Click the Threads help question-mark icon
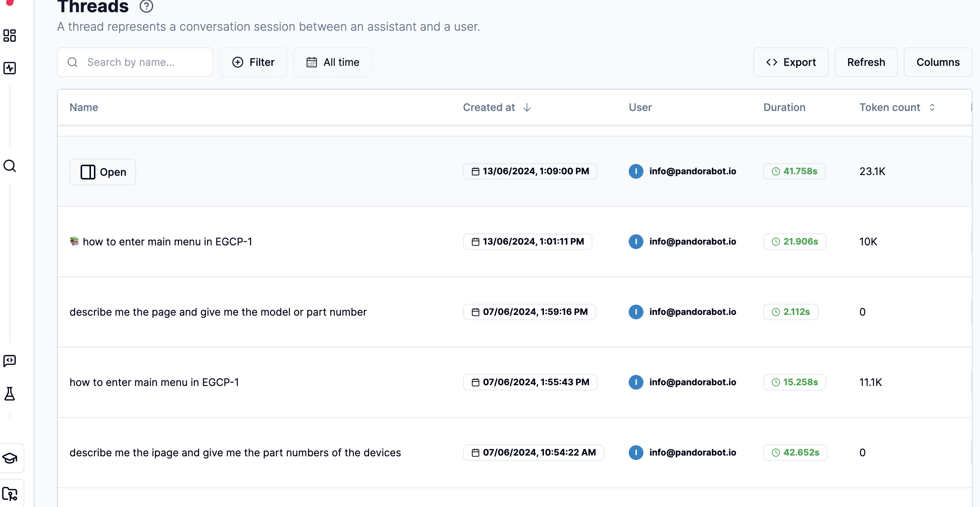The height and width of the screenshot is (507, 980). pos(146,6)
